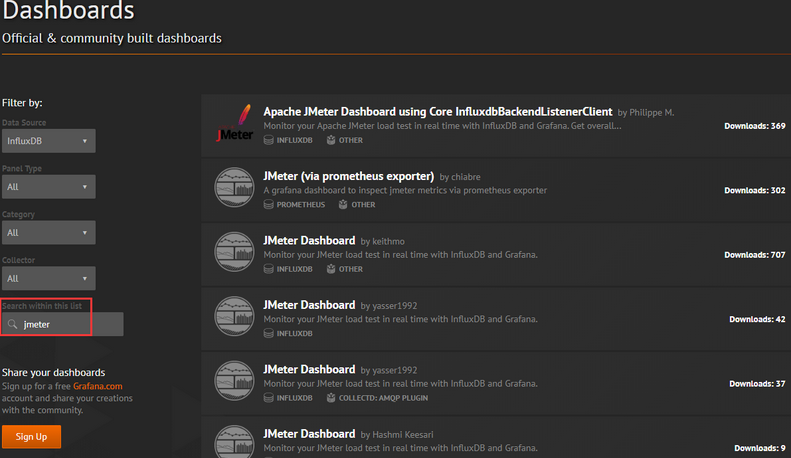Click the Downloads: 369 text

(x=755, y=126)
